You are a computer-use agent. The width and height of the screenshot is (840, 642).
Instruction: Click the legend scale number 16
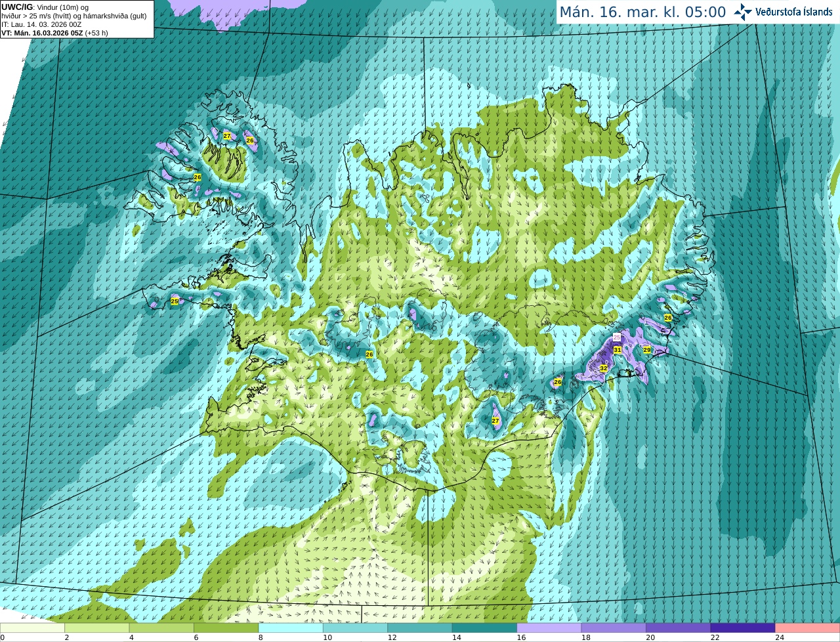(x=522, y=637)
